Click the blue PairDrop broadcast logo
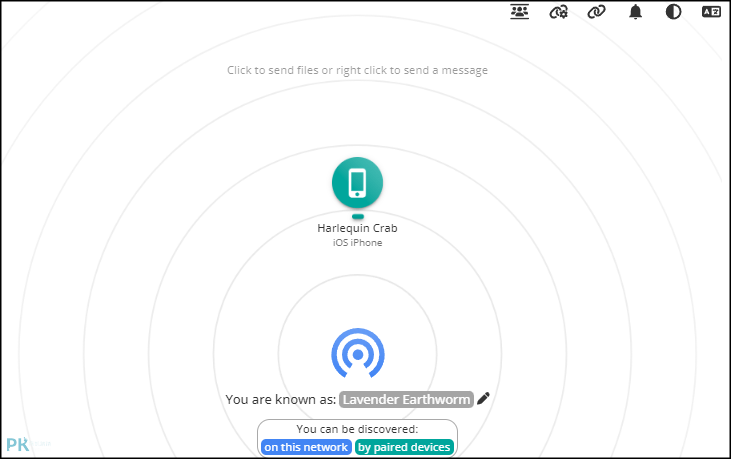The height and width of the screenshot is (459, 731). pos(358,353)
